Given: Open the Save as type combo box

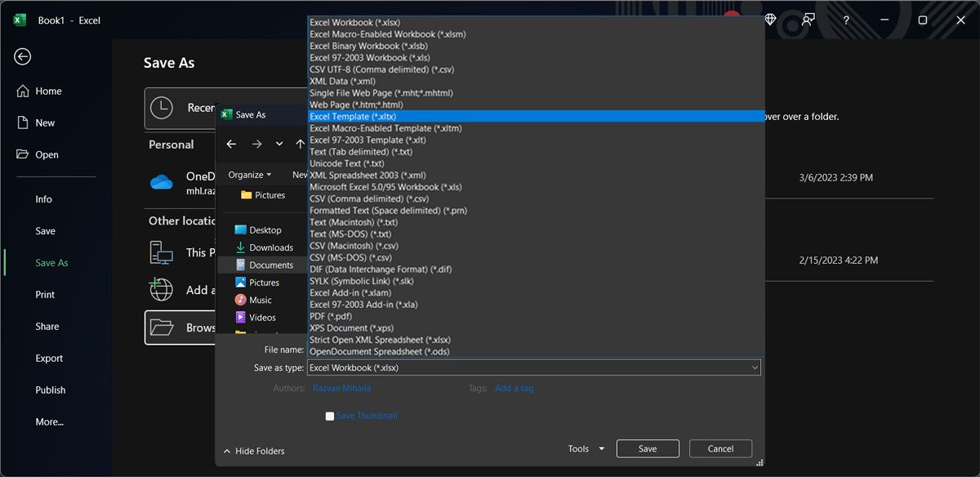Looking at the screenshot, I should coord(534,368).
